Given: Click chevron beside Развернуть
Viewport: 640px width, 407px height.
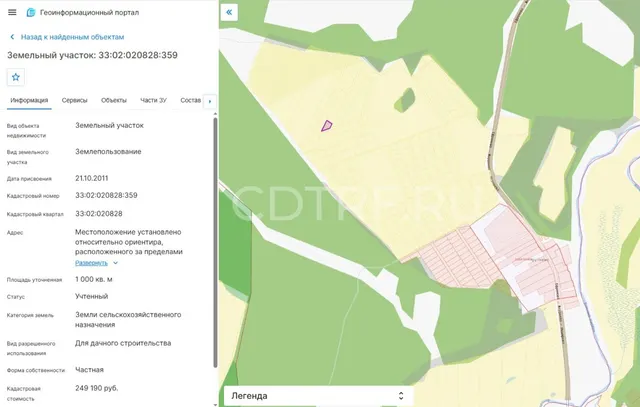Looking at the screenshot, I should click(116, 263).
